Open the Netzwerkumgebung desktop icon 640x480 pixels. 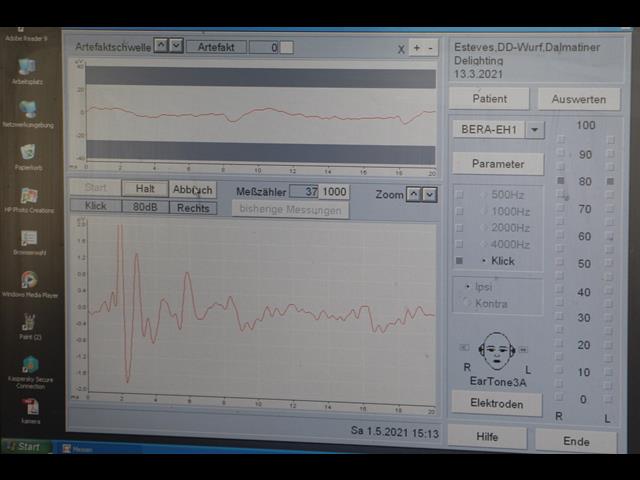coord(28,110)
